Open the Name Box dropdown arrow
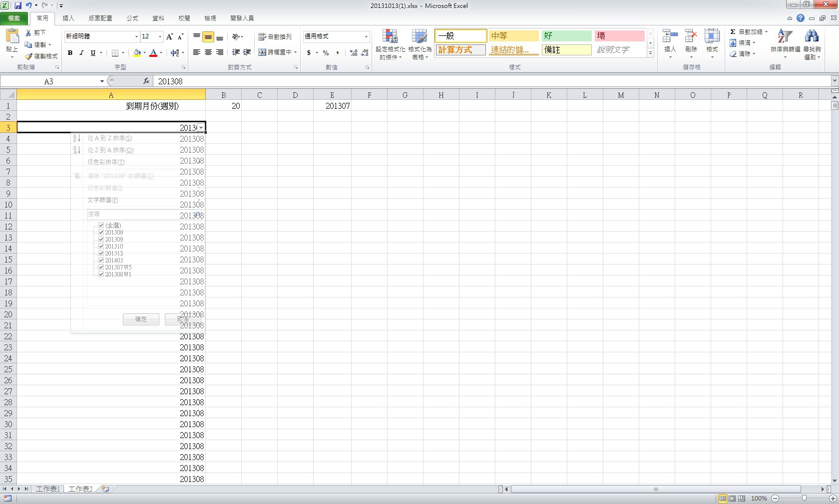 click(102, 81)
